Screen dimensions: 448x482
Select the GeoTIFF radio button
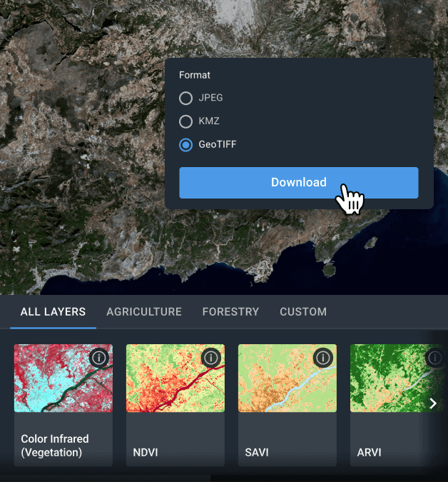[x=185, y=144]
